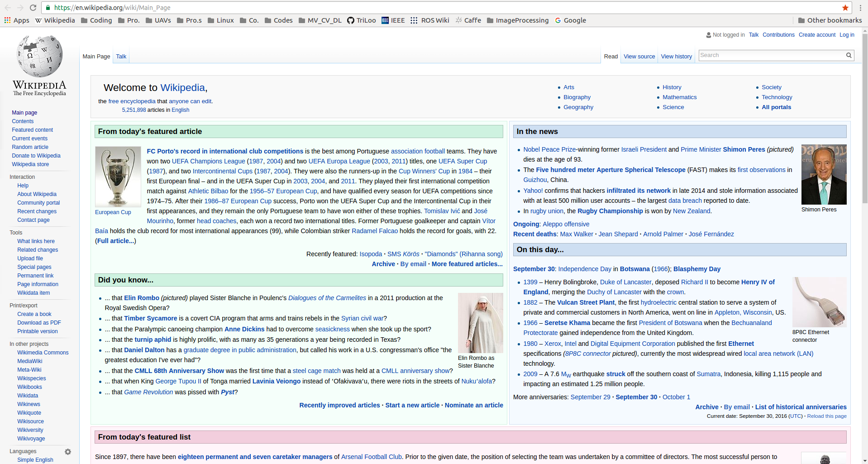Open the Pro. bookmarks folder
The image size is (868, 464).
[129, 20]
